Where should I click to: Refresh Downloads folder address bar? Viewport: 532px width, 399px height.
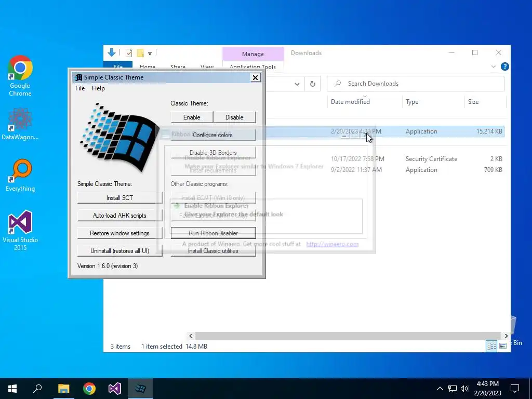(312, 84)
